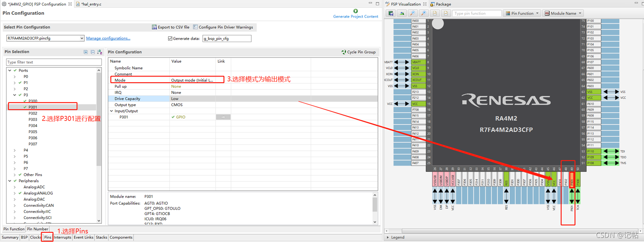
Task: Click the Generate Project Content icon
Action: (356, 11)
